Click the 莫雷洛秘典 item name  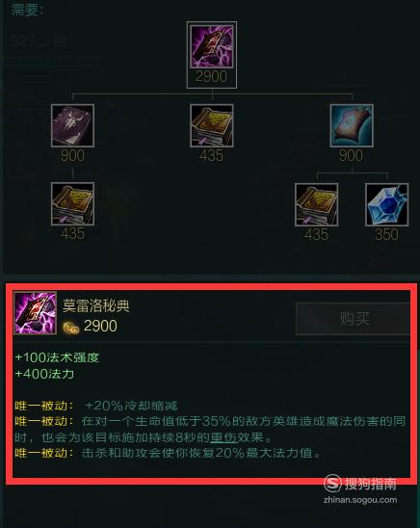96,305
